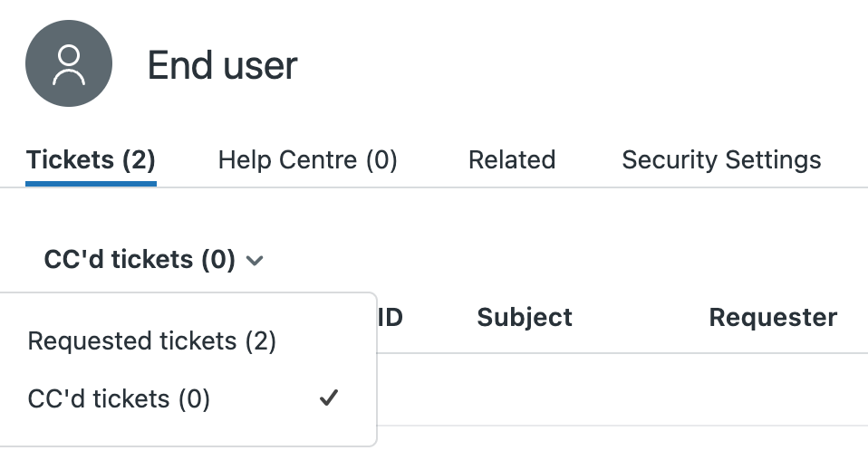Click the End user avatar icon

click(x=69, y=63)
